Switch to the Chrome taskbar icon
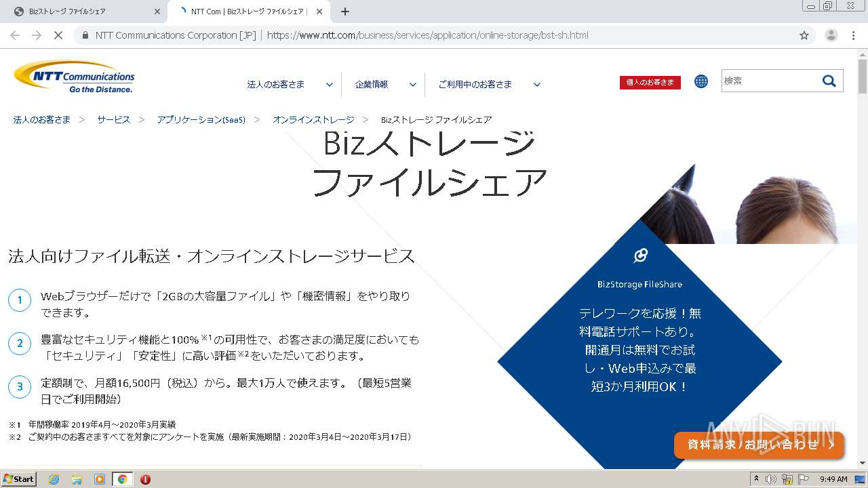Image resolution: width=868 pixels, height=488 pixels. pos(122,479)
